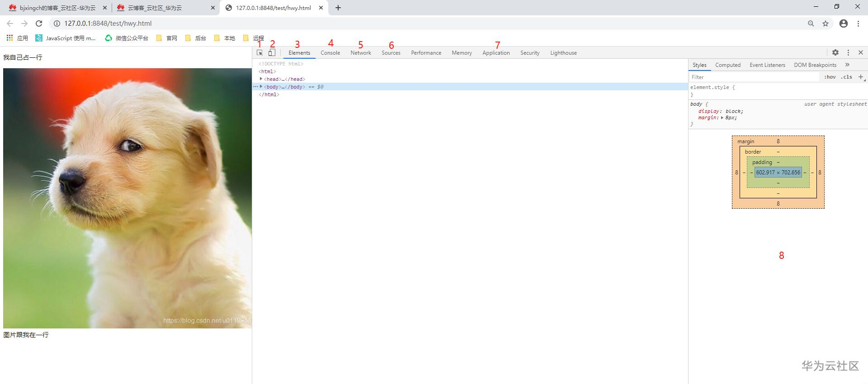Switch to the Elements tab
The image size is (868, 384).
299,53
